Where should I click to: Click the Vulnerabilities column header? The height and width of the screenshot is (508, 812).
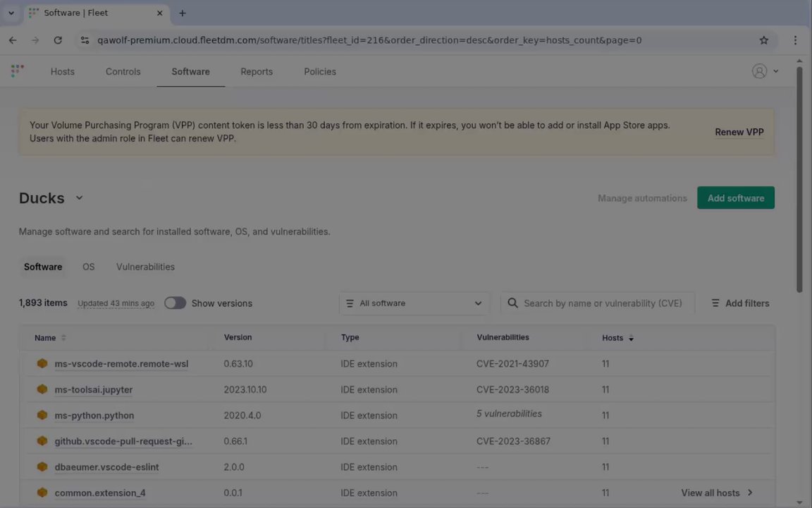coord(503,337)
